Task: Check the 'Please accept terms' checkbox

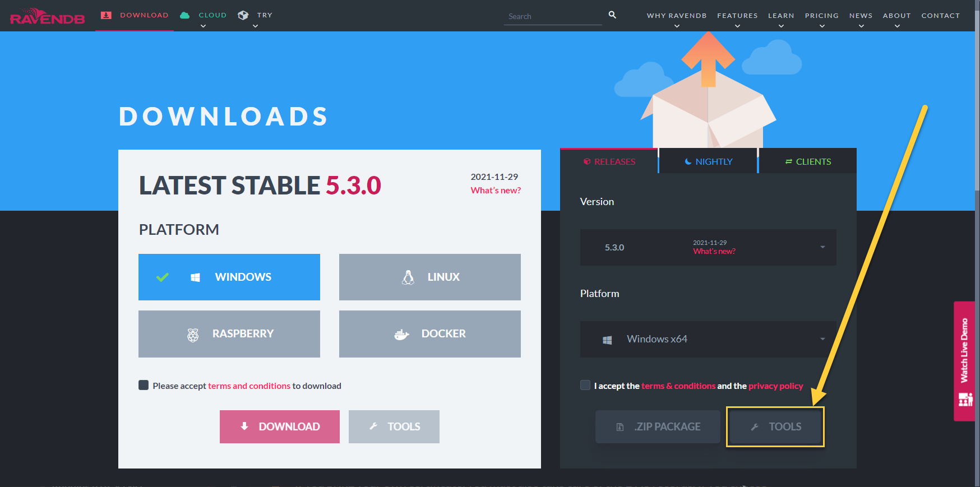Action: coord(144,385)
